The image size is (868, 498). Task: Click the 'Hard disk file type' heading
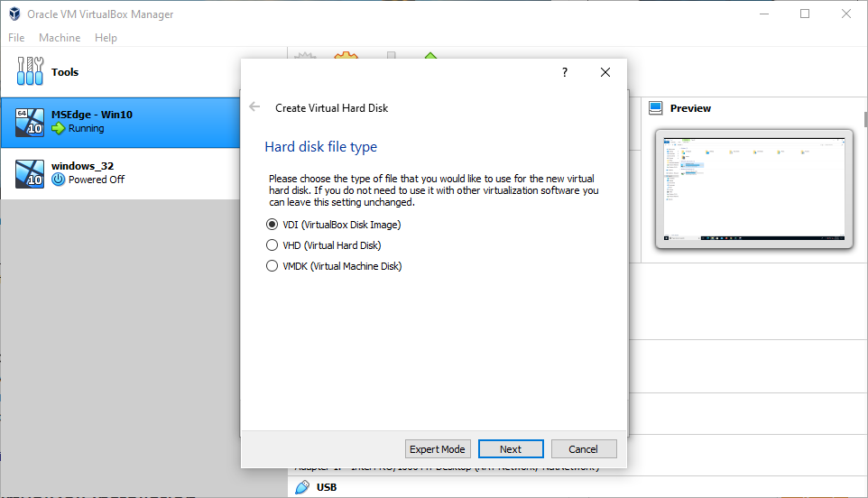click(x=320, y=147)
